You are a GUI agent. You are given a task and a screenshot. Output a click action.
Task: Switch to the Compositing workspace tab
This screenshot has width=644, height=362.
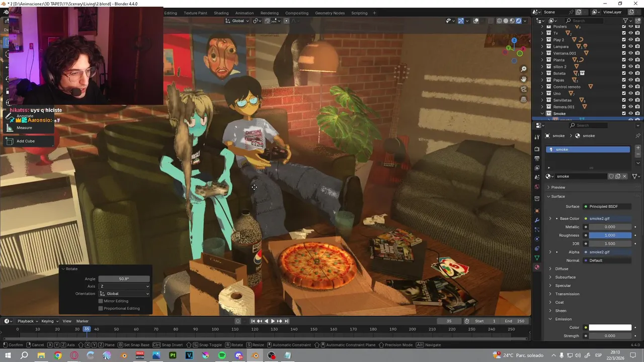[x=297, y=13]
